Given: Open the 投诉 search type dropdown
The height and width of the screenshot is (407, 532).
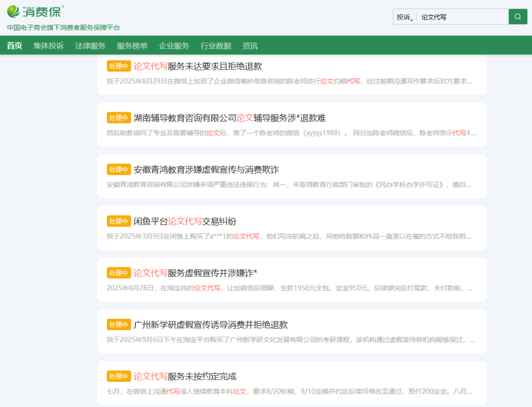Looking at the screenshot, I should point(404,17).
